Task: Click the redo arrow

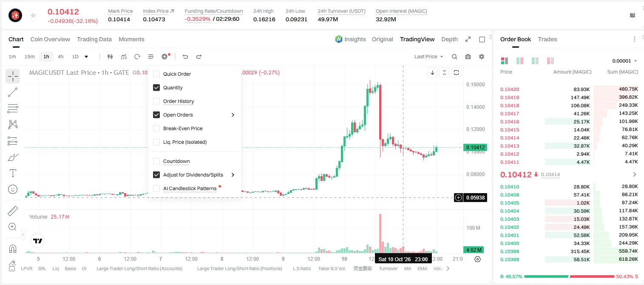Action: [199, 57]
